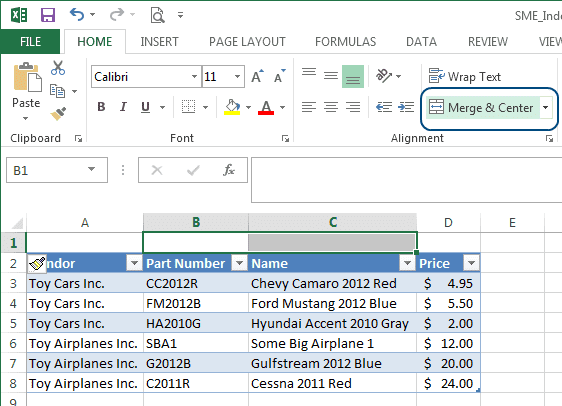Click the Cut scissors icon
The image size is (562, 406).
click(x=58, y=67)
